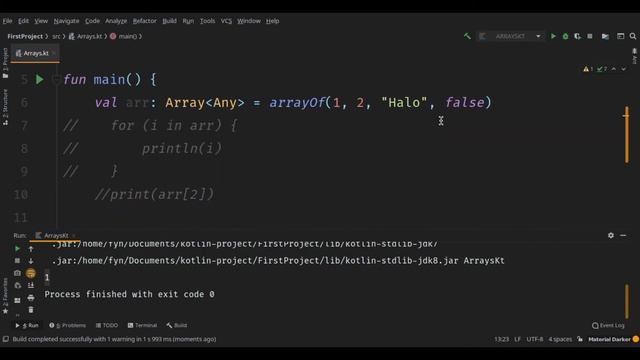Screen dimensions: 640x360
Task: Print Run console output with printer icon
Action: (x=31, y=298)
